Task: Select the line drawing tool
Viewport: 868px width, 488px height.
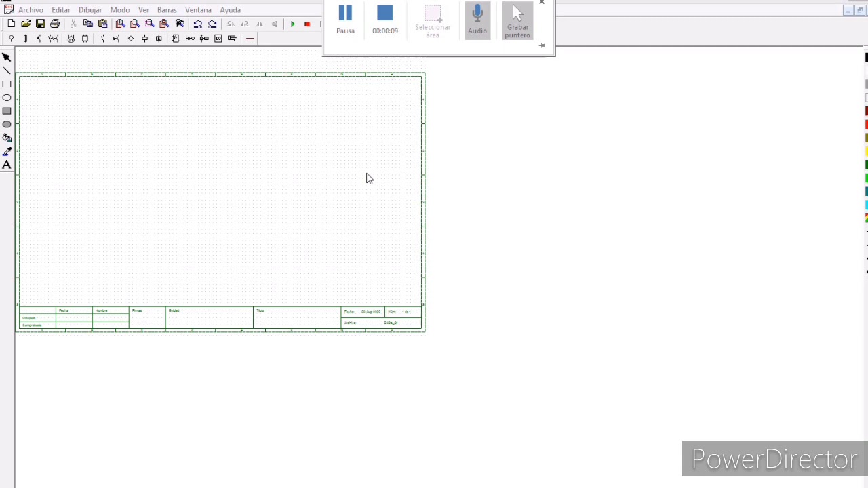Action: click(7, 71)
